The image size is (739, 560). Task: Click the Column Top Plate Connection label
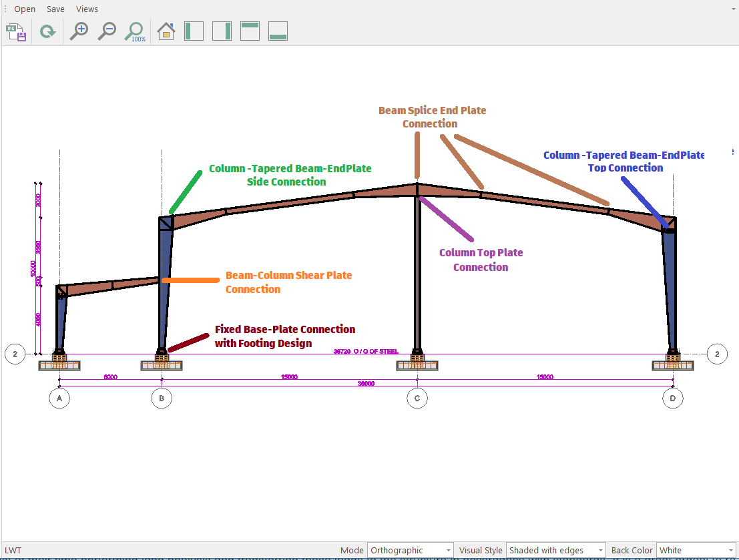click(481, 260)
